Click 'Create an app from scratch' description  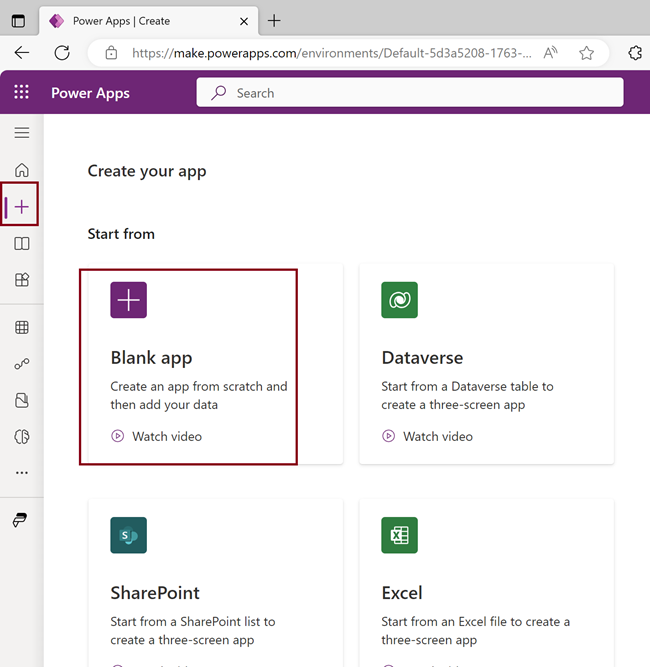[x=199, y=396]
